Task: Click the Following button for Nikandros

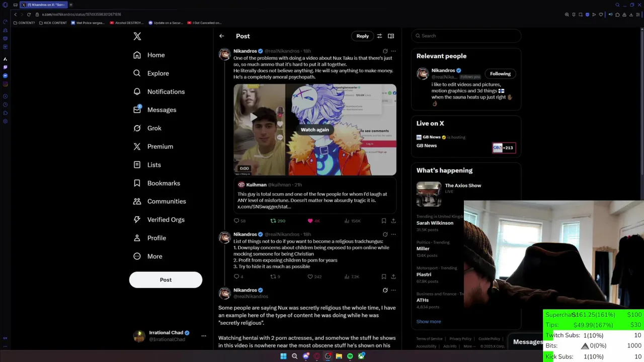Action: pyautogui.click(x=500, y=74)
